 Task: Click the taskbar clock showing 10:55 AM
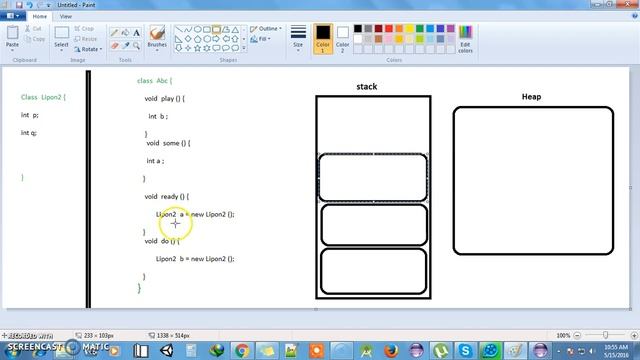[616, 351]
